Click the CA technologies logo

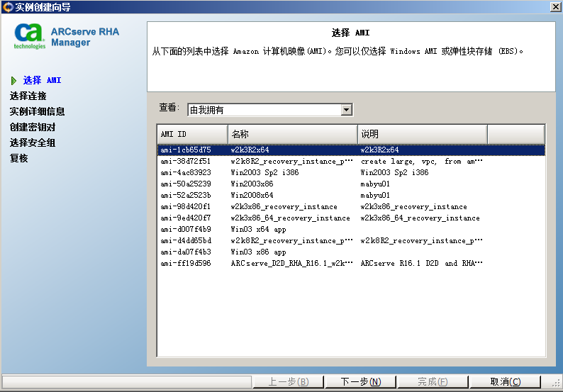(x=30, y=36)
